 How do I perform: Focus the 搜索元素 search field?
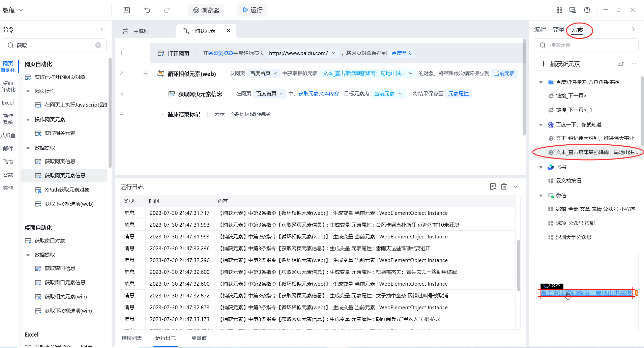click(x=586, y=45)
